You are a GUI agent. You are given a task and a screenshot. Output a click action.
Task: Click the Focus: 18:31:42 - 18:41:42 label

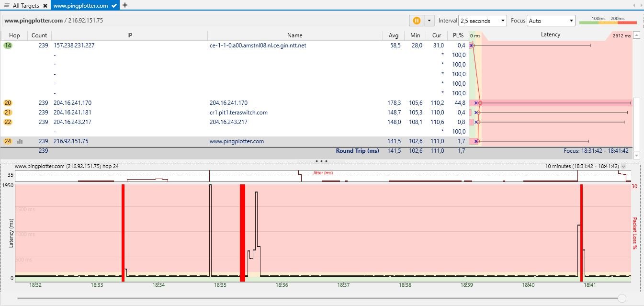[x=596, y=151]
